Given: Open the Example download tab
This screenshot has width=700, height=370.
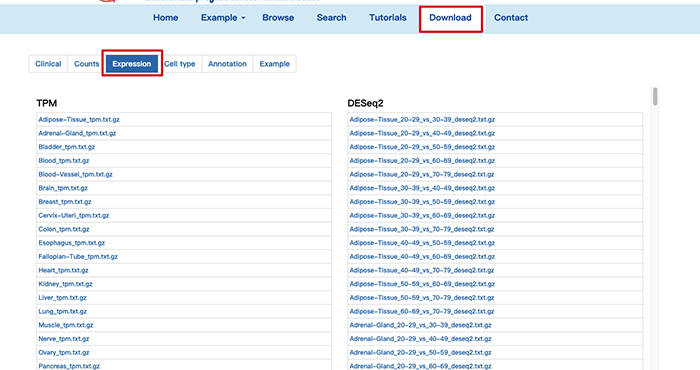Looking at the screenshot, I should 275,64.
